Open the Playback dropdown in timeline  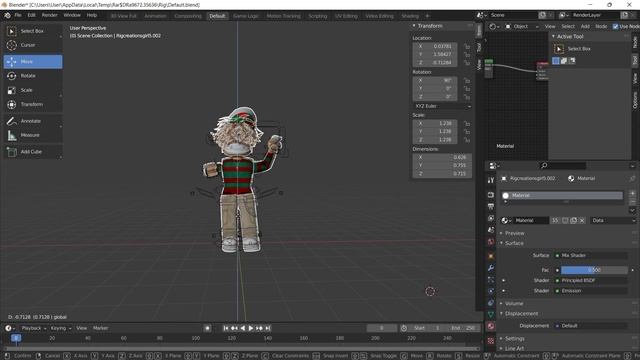point(34,328)
